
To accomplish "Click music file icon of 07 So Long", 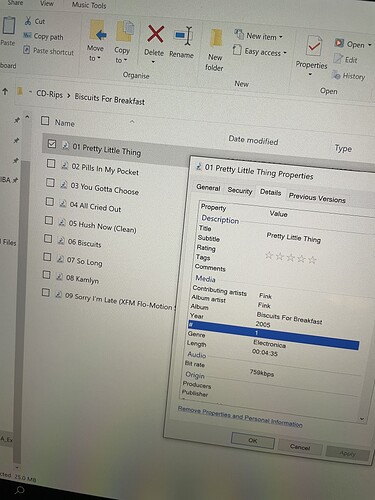I will 60,258.
